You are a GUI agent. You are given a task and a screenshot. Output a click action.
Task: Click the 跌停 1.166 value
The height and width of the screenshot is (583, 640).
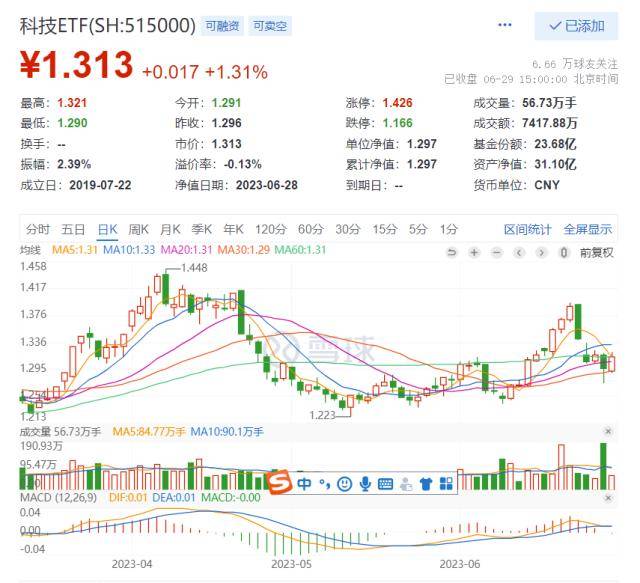click(397, 123)
